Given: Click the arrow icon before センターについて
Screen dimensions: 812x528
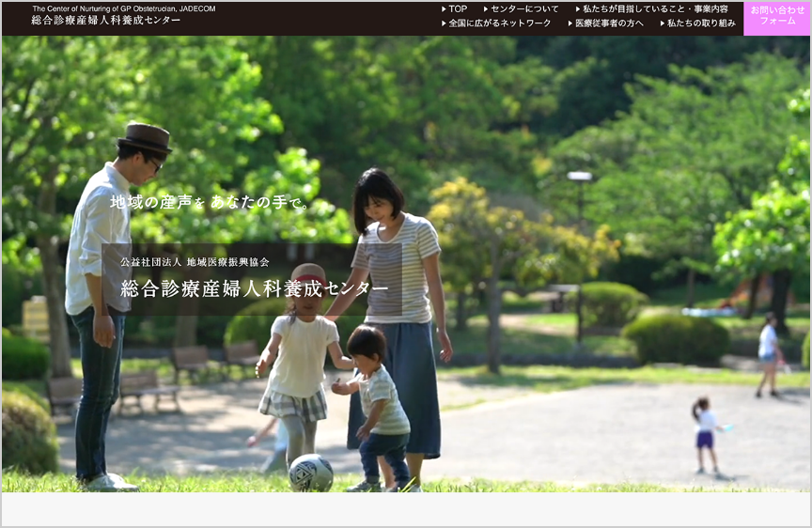Looking at the screenshot, I should coord(486,9).
